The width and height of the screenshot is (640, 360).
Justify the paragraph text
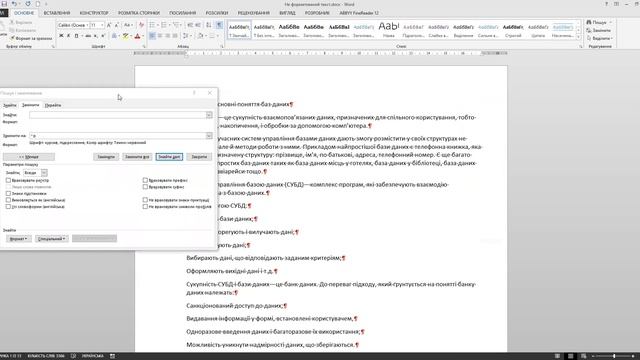175,36
